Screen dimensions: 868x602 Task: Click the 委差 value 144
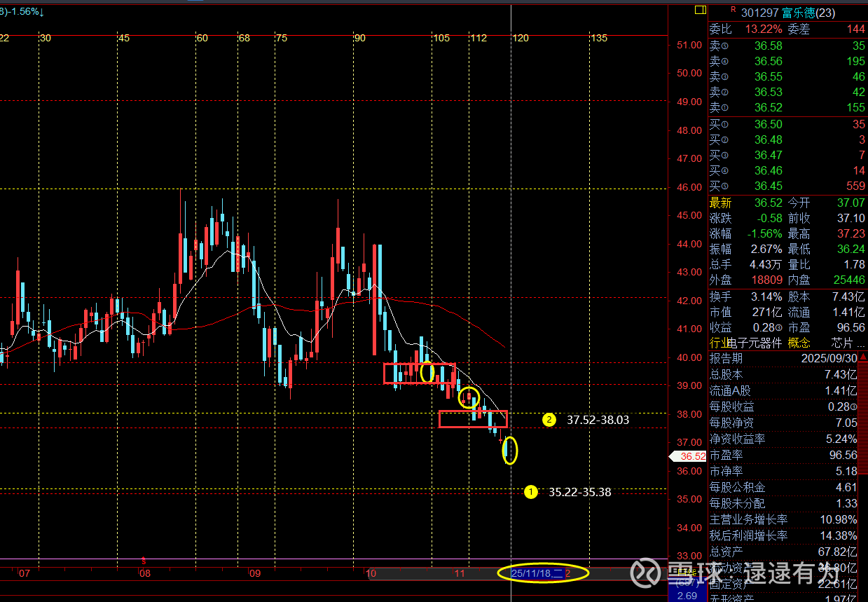(855, 29)
